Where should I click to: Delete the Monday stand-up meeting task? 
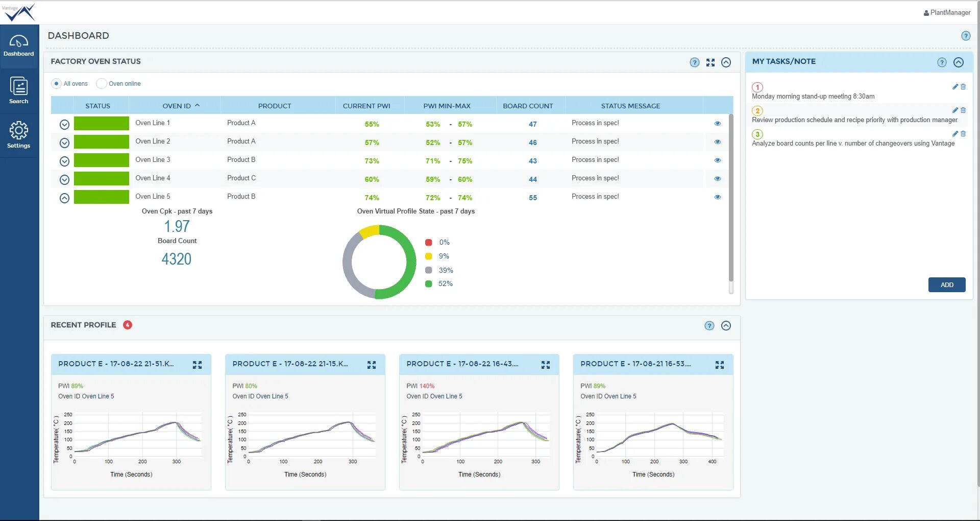click(x=963, y=87)
